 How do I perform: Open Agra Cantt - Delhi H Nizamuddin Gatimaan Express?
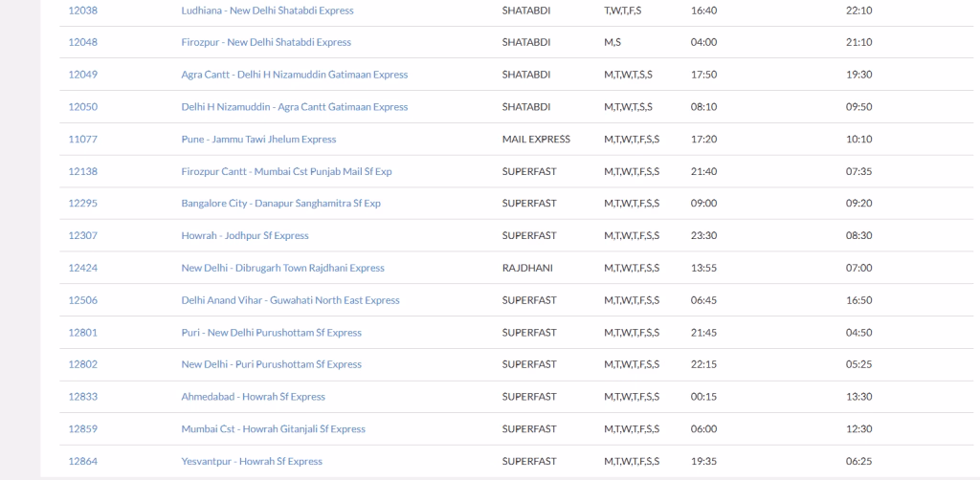coord(295,75)
